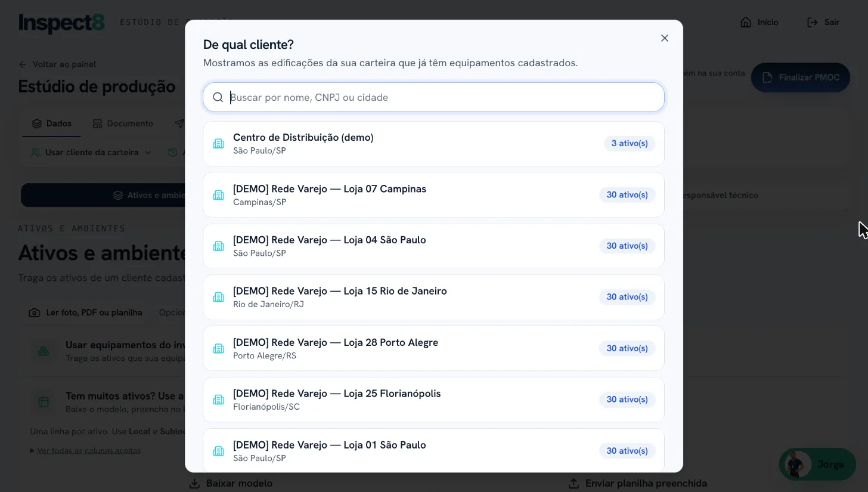
Task: Click the 'Rio de Janeiro/RJ' city text
Action: pyautogui.click(x=268, y=304)
